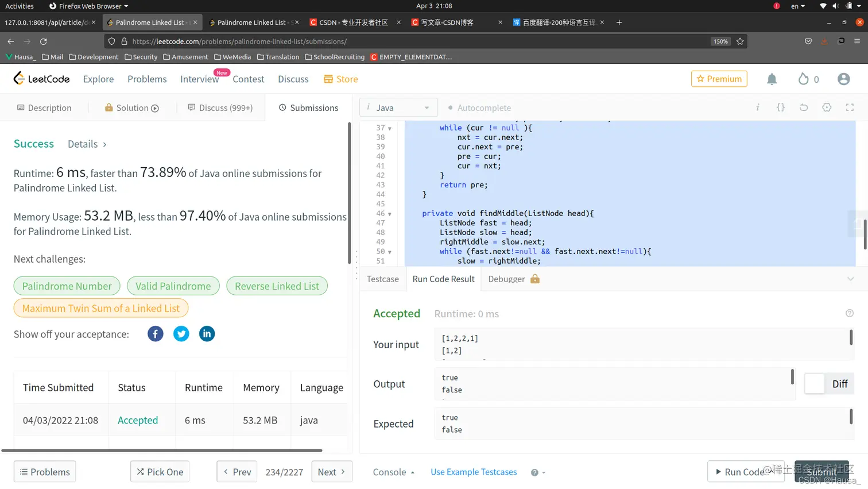This screenshot has height=489, width=868.
Task: Switch to Solution tab
Action: [x=132, y=107]
